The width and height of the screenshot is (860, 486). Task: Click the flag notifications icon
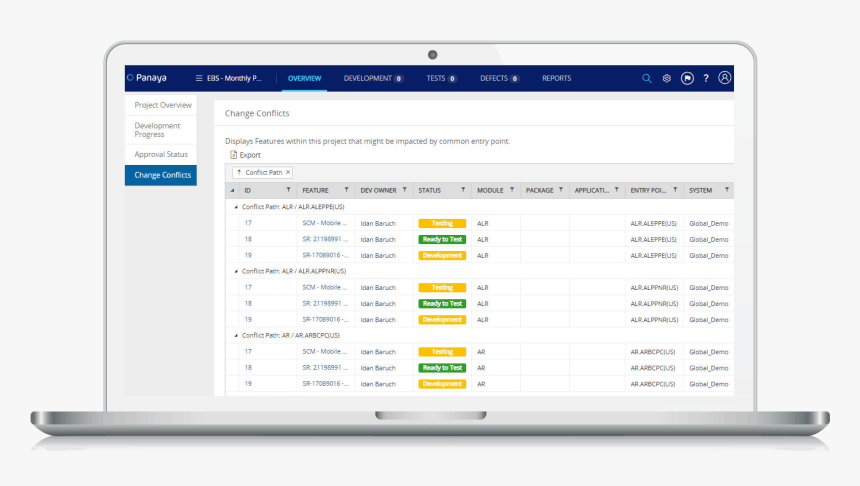click(687, 78)
